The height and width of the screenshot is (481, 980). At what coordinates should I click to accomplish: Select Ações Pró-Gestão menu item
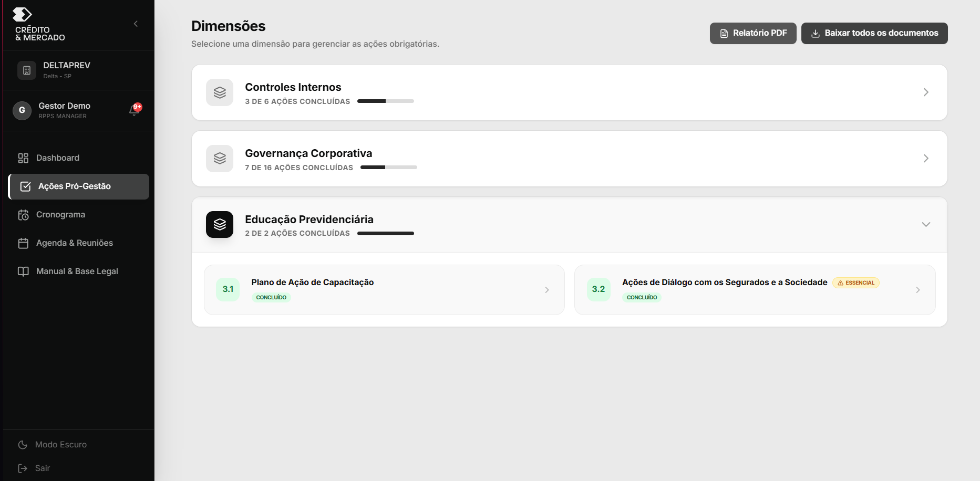point(79,186)
